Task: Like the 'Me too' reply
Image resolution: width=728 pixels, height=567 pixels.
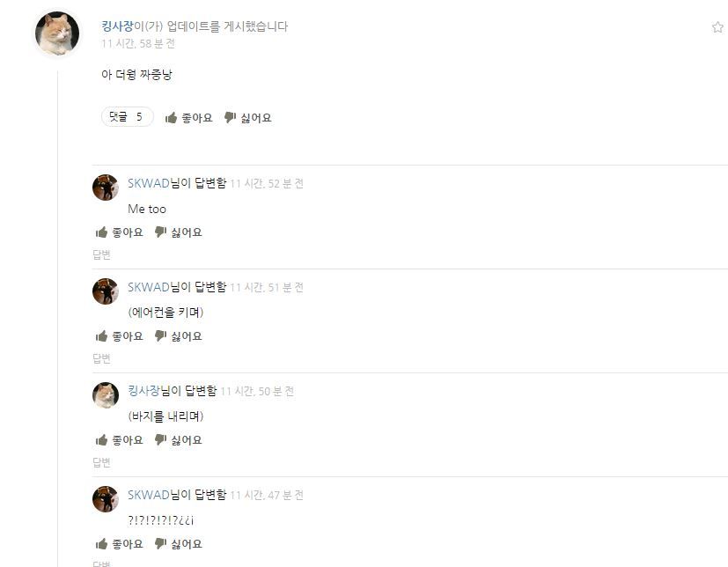Action: 120,232
